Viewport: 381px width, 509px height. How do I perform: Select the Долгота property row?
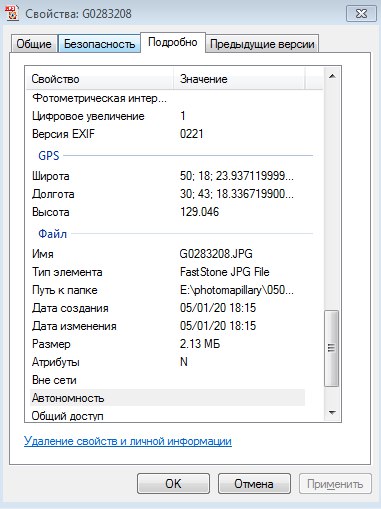(x=167, y=194)
